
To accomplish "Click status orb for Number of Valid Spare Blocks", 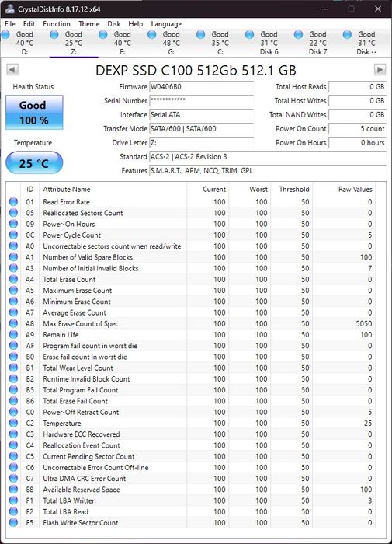I will [x=13, y=257].
